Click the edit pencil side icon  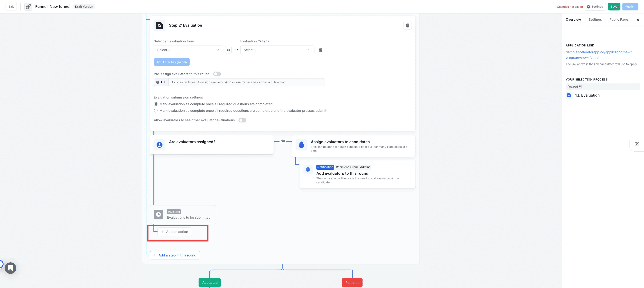[x=636, y=144]
